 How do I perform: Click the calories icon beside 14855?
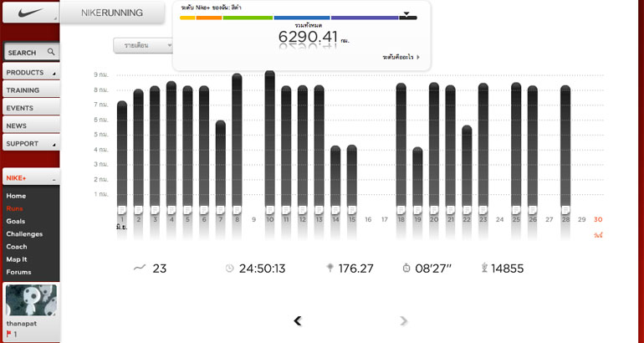coord(483,269)
